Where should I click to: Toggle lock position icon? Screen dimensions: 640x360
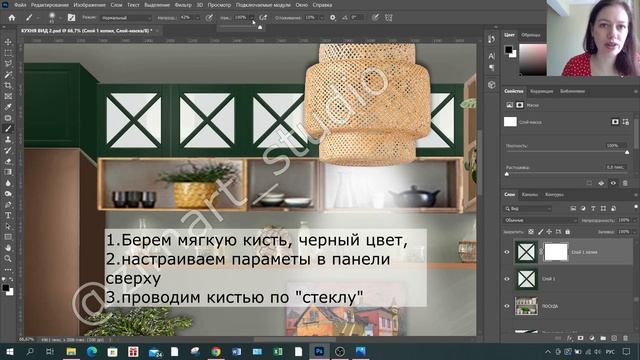coord(549,232)
